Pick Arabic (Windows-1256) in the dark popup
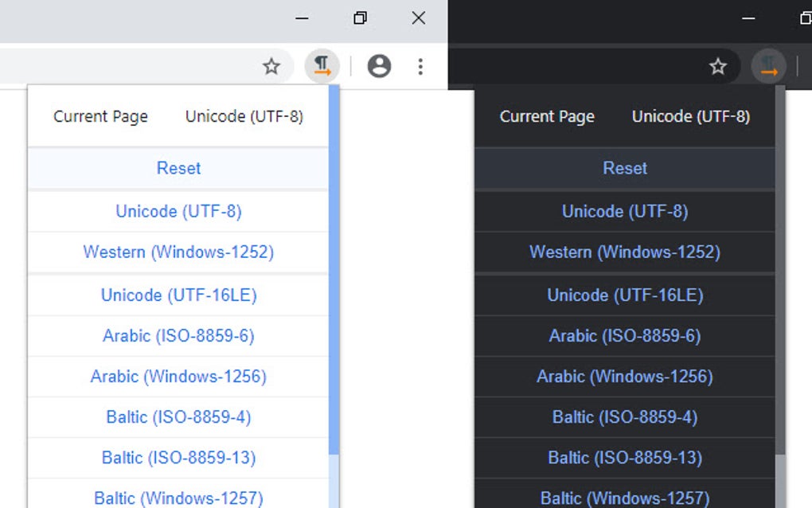The width and height of the screenshot is (812, 508). tap(625, 377)
